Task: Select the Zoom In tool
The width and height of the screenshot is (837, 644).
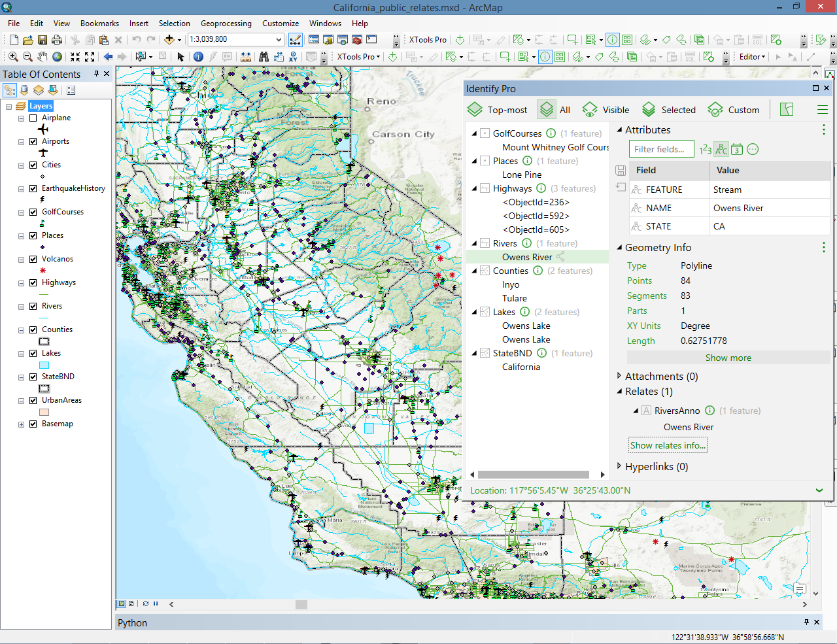Action: point(13,57)
